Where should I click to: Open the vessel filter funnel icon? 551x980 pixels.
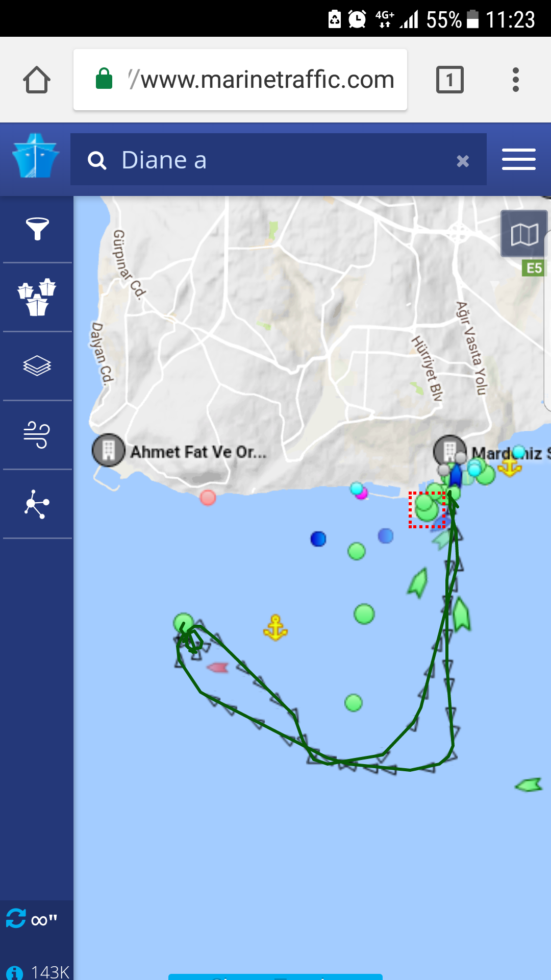coord(37,229)
